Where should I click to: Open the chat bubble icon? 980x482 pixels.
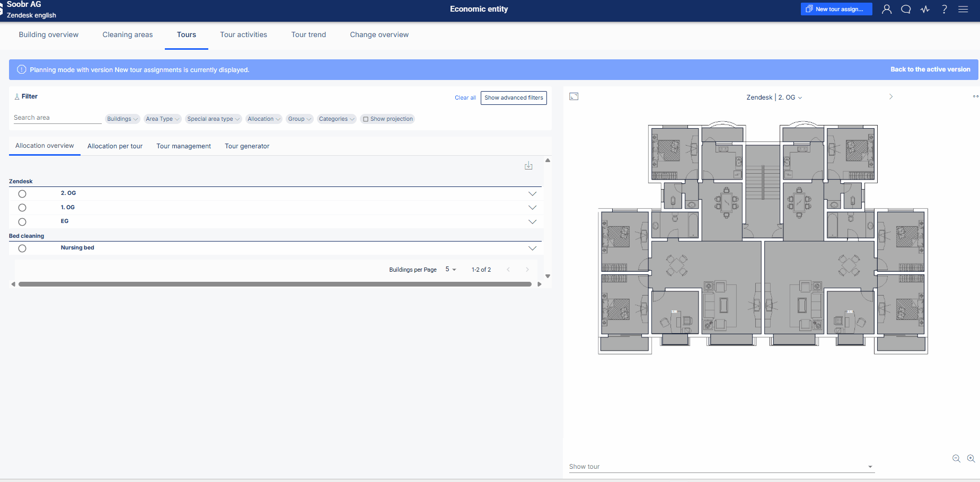(906, 9)
